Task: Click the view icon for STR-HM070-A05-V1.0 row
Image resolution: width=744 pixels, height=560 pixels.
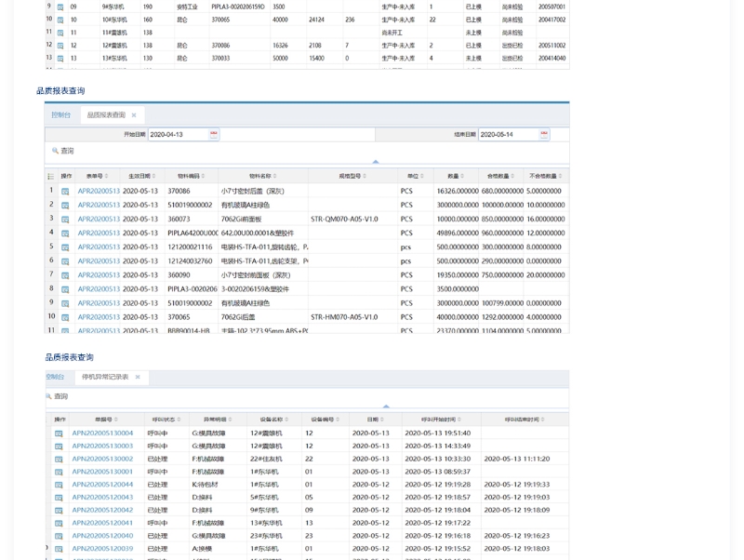Action: (65, 317)
